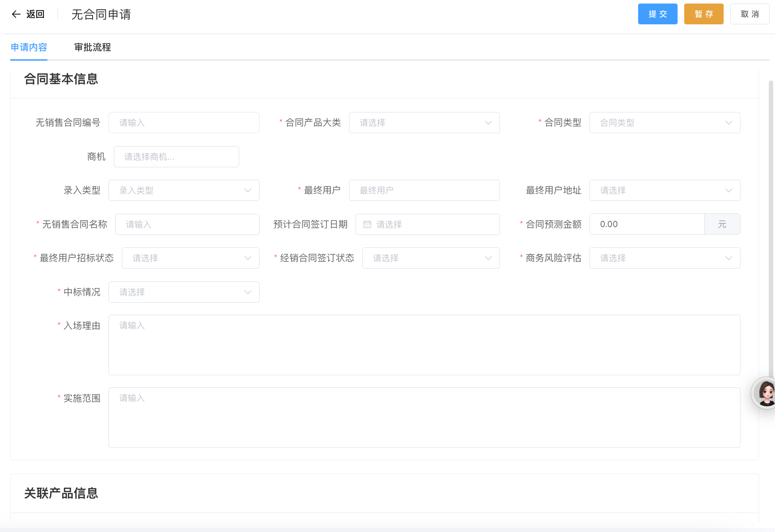Expand the 录入类型 dropdown
The height and width of the screenshot is (532, 775).
(x=184, y=190)
